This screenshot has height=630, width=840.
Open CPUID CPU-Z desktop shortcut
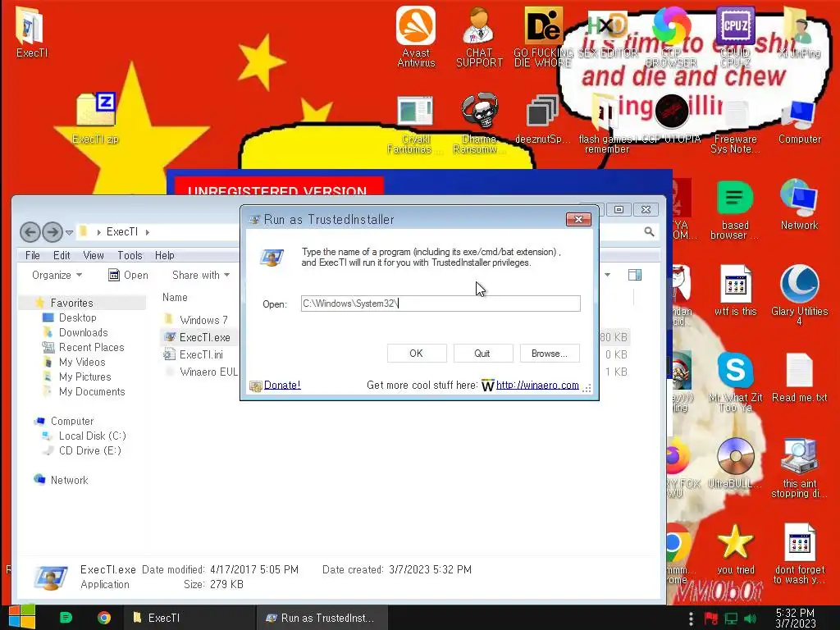pyautogui.click(x=735, y=36)
